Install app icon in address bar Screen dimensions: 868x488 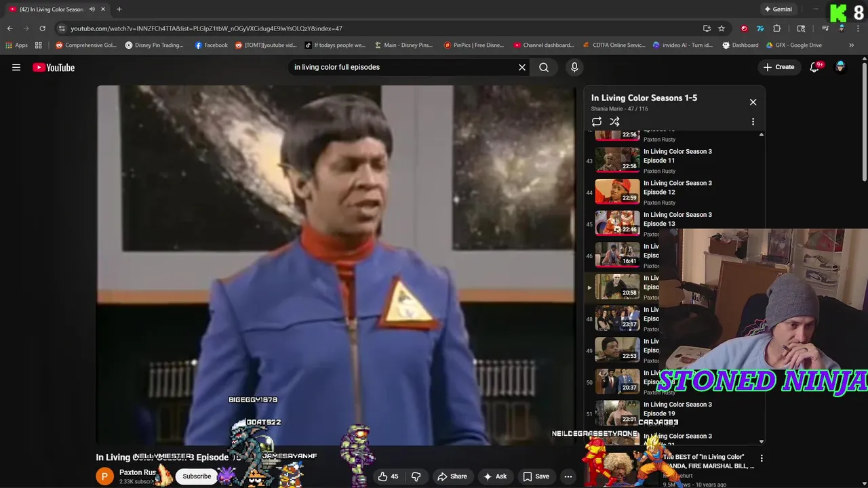[x=707, y=28]
